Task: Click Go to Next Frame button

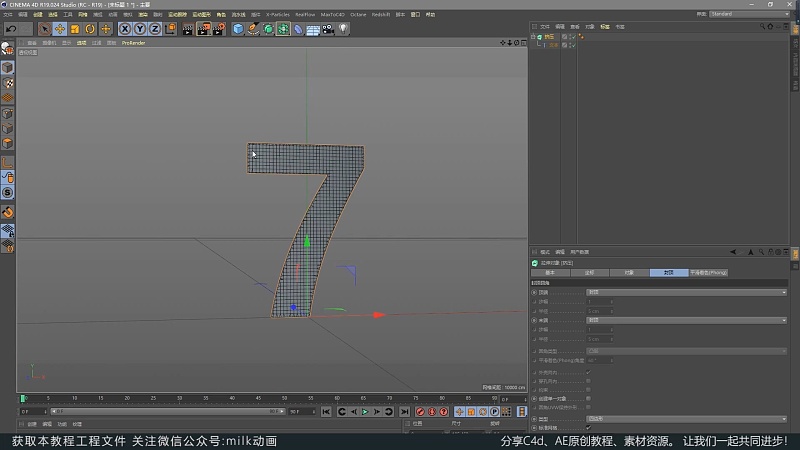Action: tap(377, 412)
